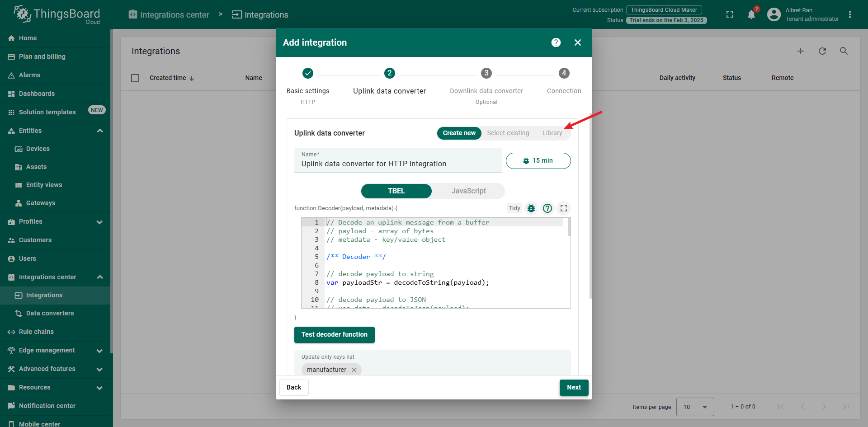Click the Back button

294,388
